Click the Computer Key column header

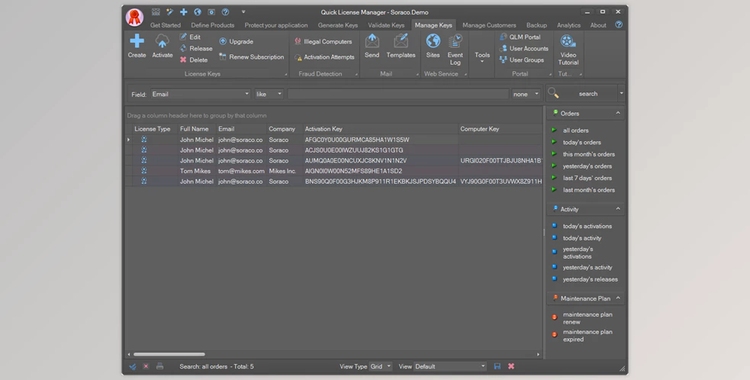[x=500, y=129]
